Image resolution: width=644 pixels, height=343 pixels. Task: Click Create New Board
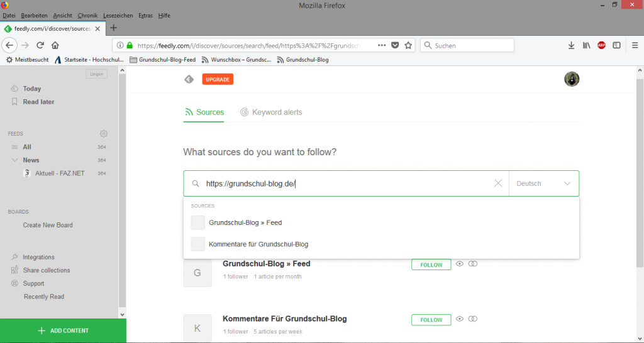click(x=48, y=225)
